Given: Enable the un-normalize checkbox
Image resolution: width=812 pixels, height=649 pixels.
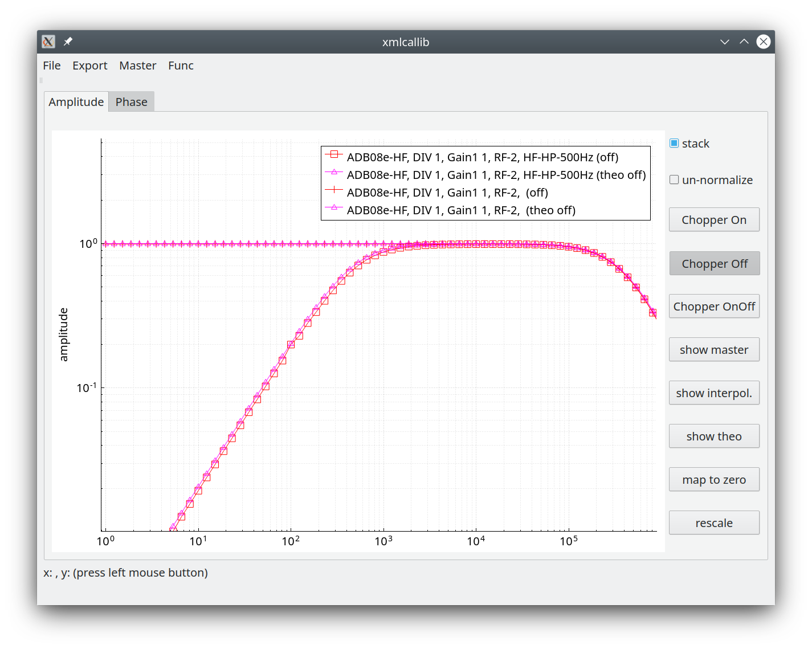Looking at the screenshot, I should (x=674, y=179).
